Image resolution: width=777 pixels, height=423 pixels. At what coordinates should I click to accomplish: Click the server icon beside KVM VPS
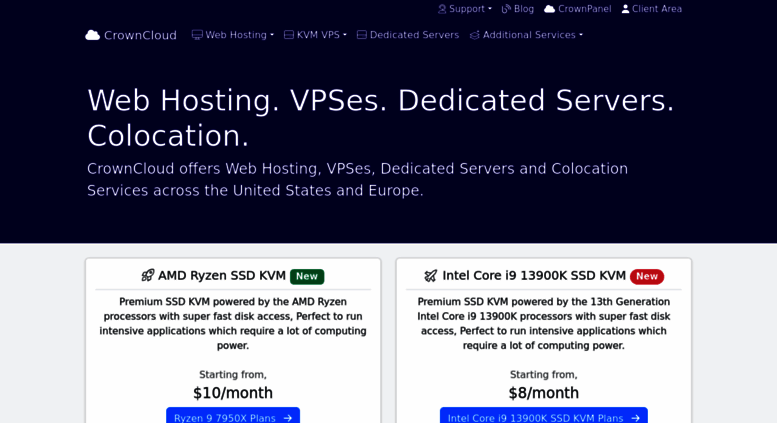289,35
